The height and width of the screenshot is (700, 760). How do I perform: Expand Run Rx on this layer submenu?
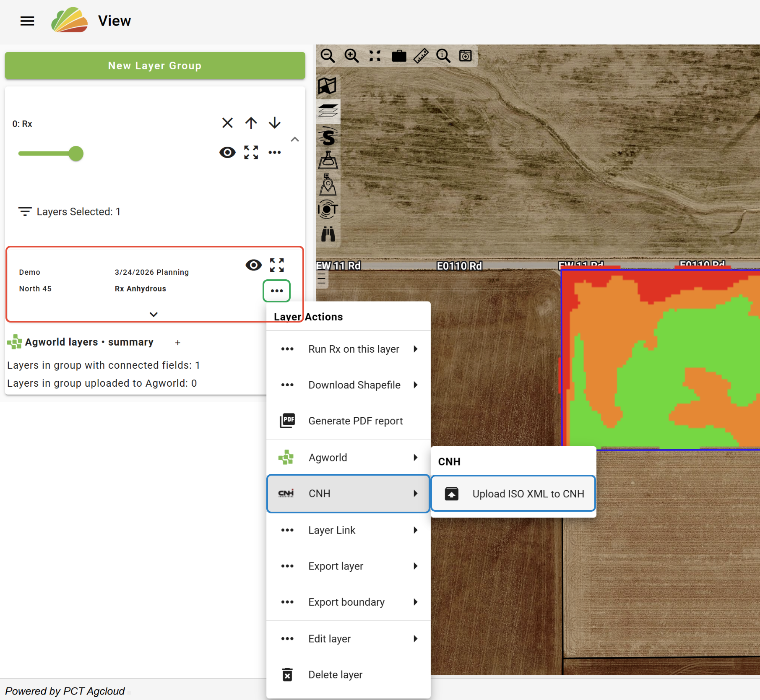(348, 349)
